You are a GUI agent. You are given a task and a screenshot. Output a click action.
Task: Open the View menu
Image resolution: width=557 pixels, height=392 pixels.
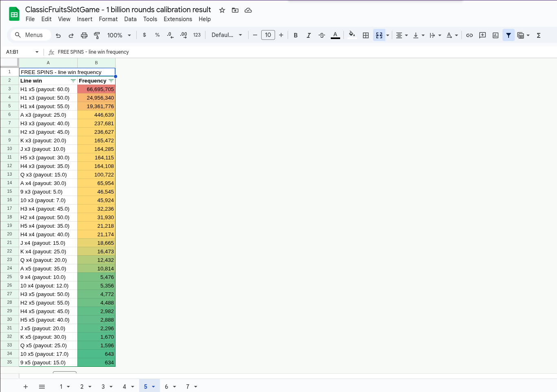pos(64,19)
